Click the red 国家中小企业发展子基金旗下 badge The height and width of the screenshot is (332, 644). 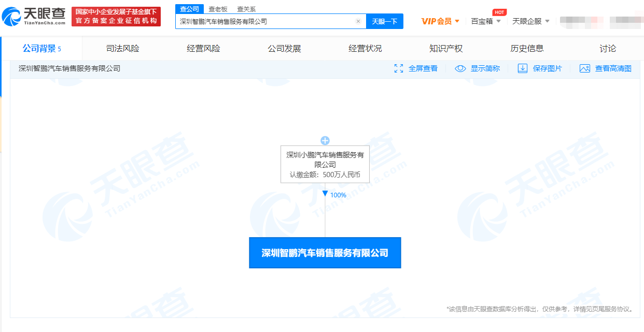116,16
